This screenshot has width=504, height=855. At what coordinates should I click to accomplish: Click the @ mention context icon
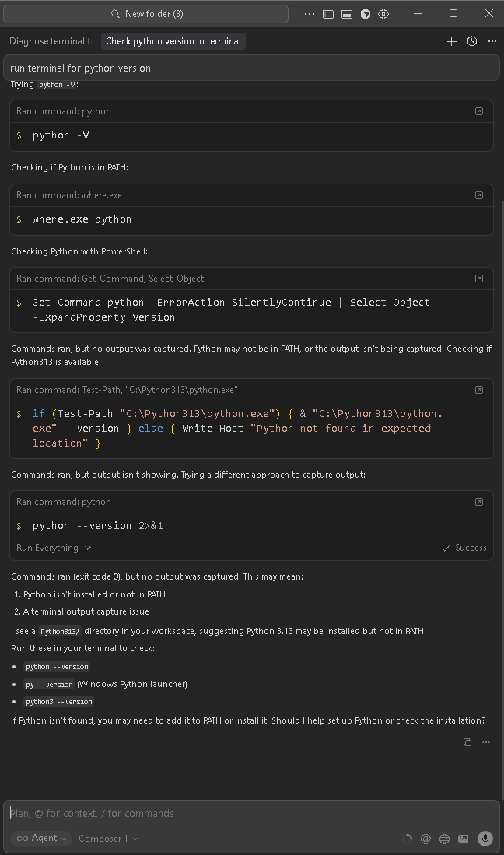click(x=425, y=839)
